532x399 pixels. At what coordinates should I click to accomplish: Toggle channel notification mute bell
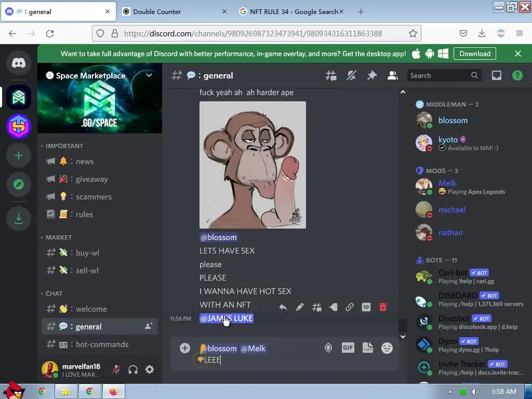[x=351, y=75]
